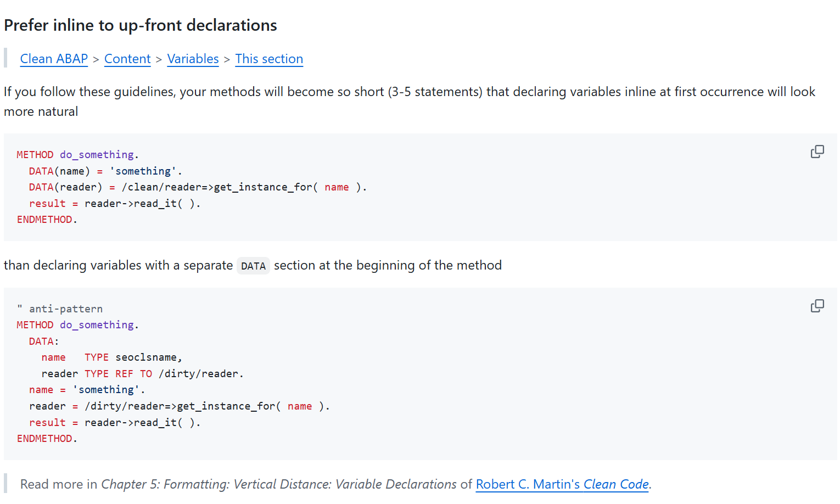This screenshot has width=840, height=504.
Task: Navigate to the Variables breadcrumb link
Action: [193, 59]
